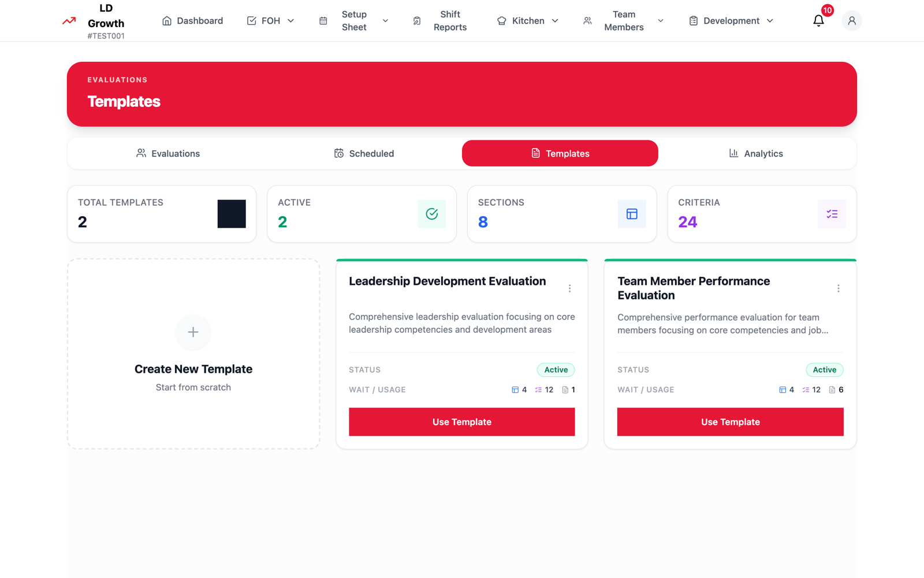The width and height of the screenshot is (924, 578).
Task: Click the Leadership Development Evaluation title
Action: click(x=448, y=281)
